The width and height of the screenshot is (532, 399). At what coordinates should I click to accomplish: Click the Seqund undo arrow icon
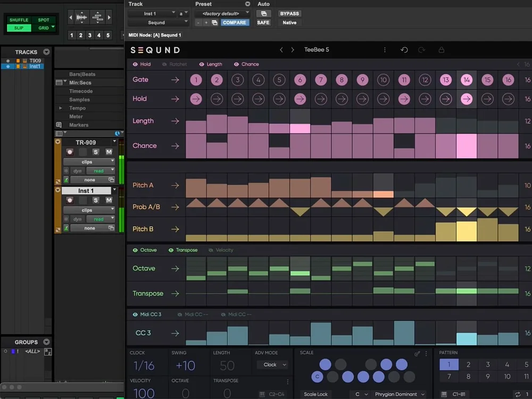[x=404, y=50]
